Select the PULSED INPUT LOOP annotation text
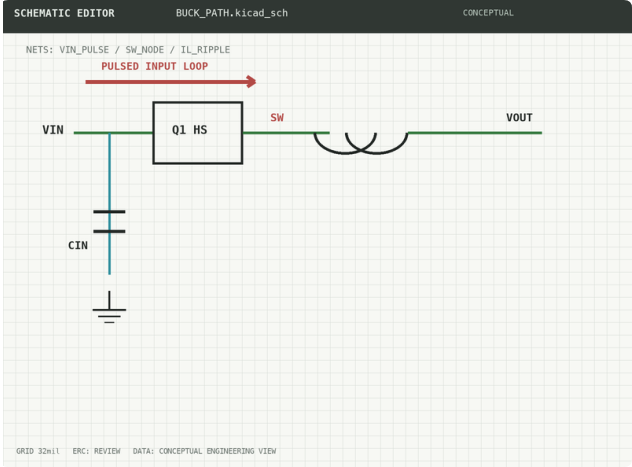This screenshot has height=467, width=632. click(154, 66)
